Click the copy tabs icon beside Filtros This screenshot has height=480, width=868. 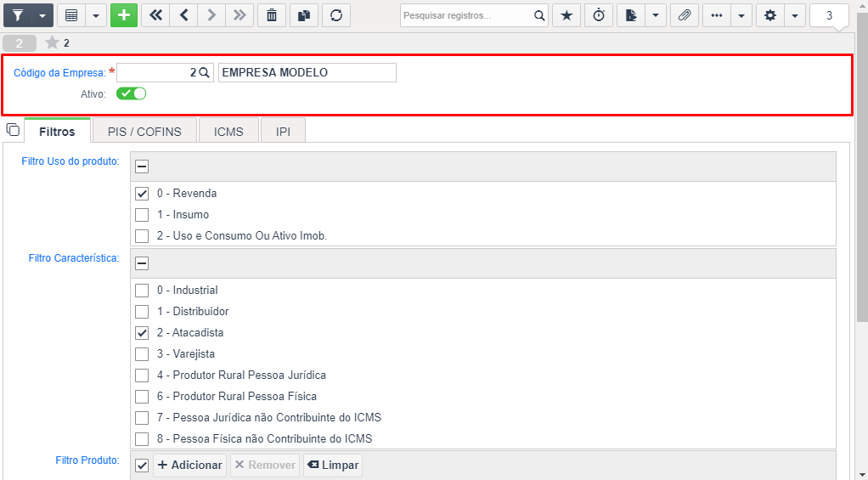[x=13, y=129]
